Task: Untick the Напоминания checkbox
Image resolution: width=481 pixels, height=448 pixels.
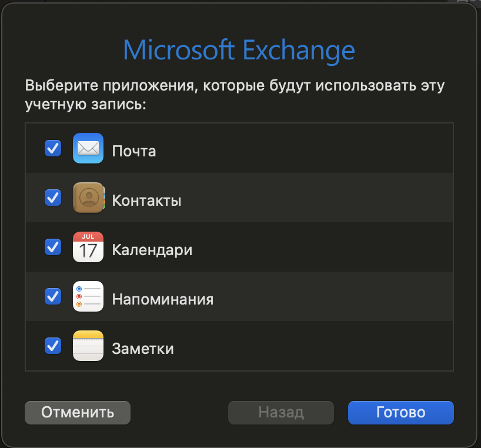Action: pos(53,296)
